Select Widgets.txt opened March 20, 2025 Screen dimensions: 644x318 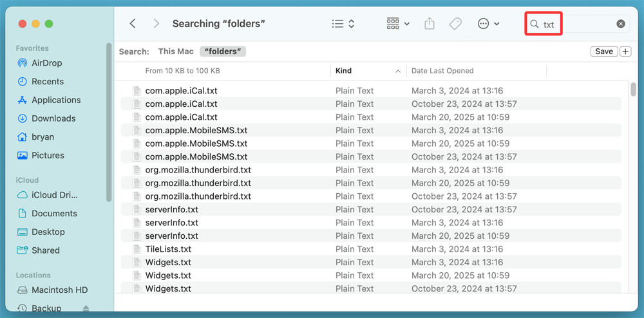tap(371, 276)
